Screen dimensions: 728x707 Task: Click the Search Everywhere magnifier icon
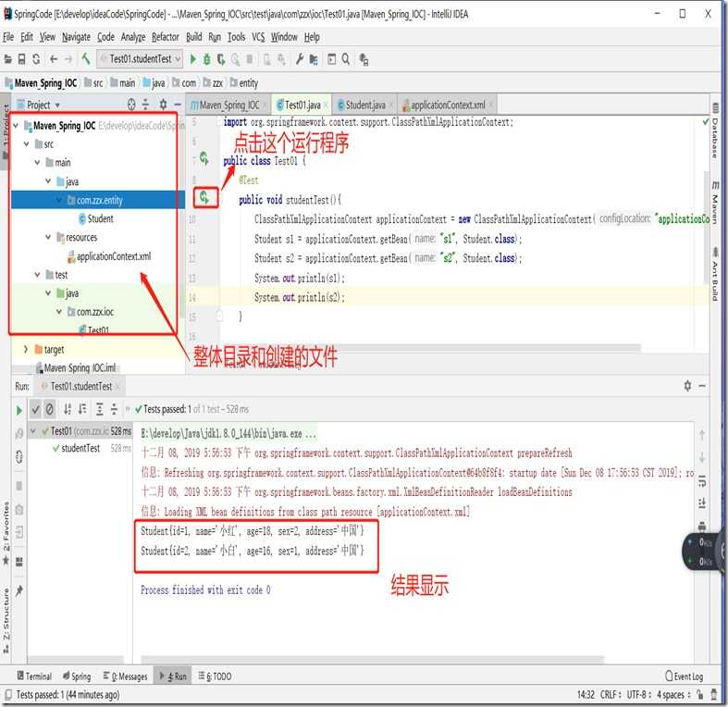tap(346, 59)
